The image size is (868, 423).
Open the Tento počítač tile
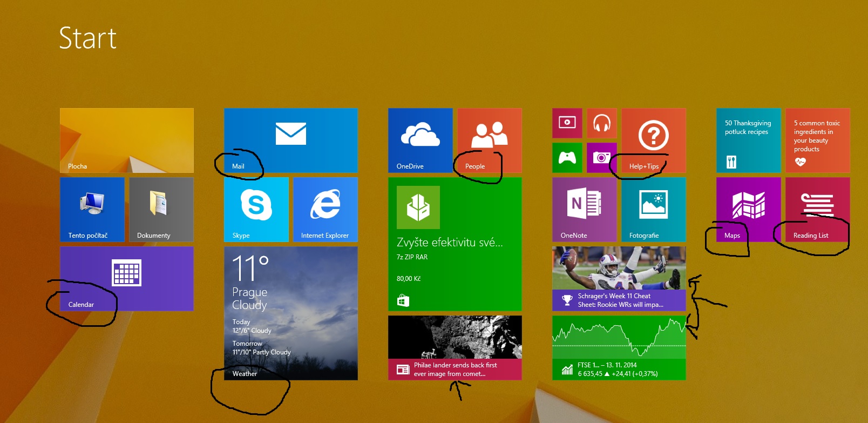point(92,210)
